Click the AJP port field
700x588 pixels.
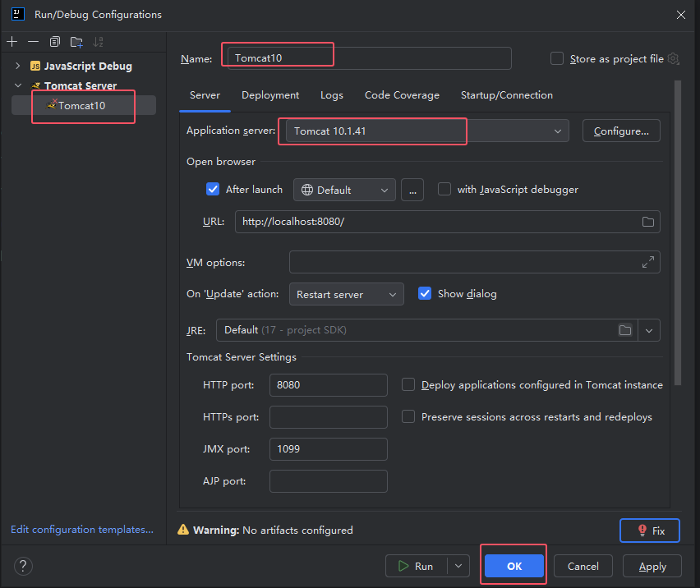328,481
